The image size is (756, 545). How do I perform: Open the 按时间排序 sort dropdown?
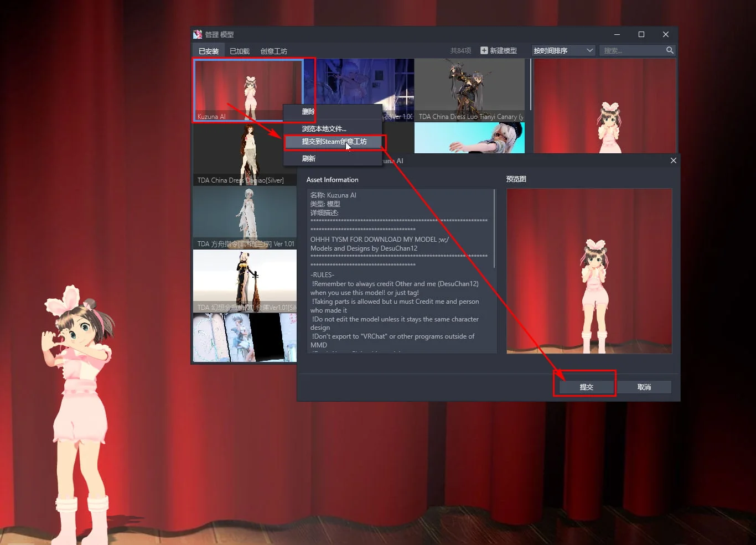tap(563, 50)
